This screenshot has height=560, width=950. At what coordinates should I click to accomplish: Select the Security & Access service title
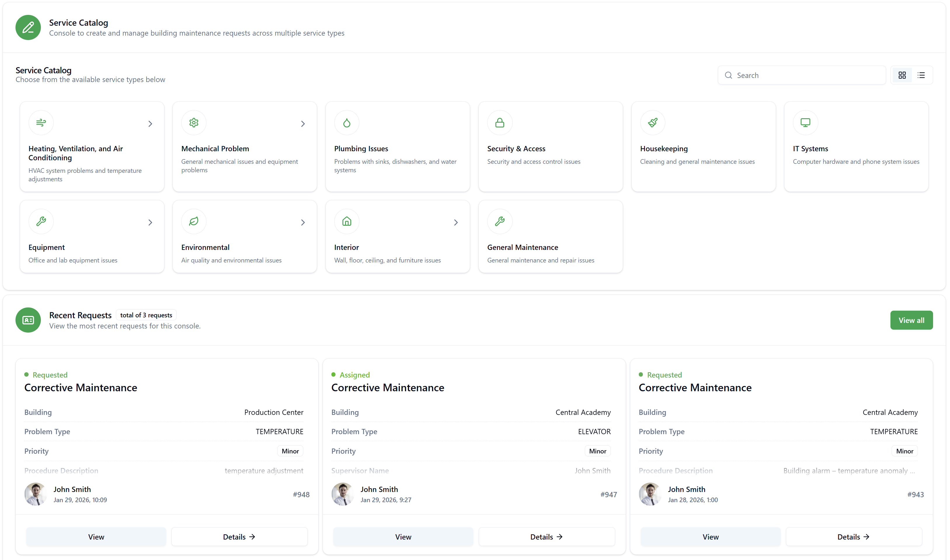click(x=516, y=149)
